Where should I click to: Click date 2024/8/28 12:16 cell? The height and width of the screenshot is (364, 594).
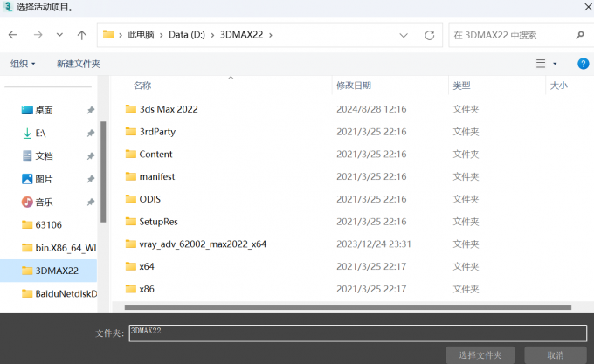coord(371,109)
